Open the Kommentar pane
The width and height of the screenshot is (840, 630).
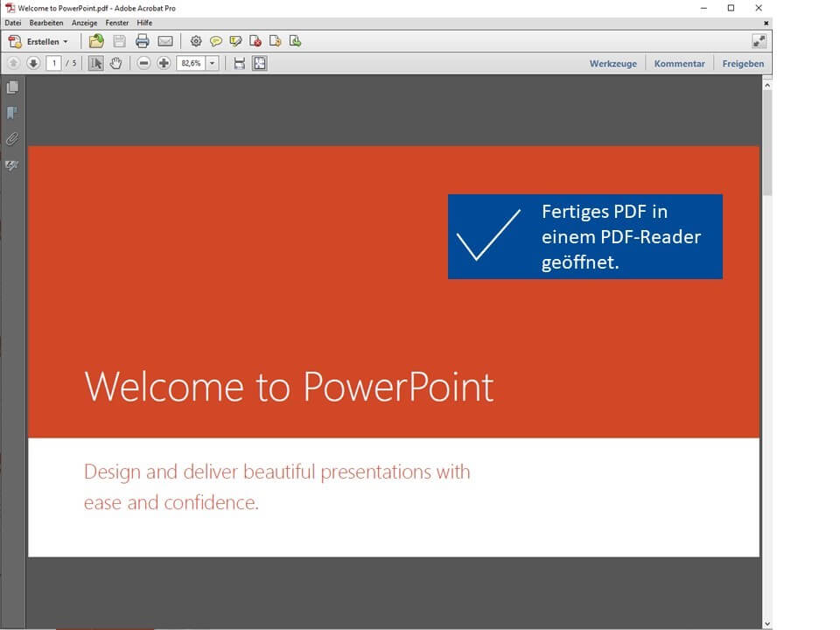(679, 64)
